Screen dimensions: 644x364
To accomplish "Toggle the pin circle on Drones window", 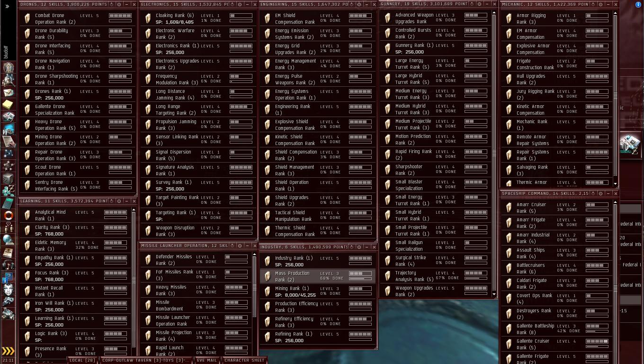I will coord(119,4).
